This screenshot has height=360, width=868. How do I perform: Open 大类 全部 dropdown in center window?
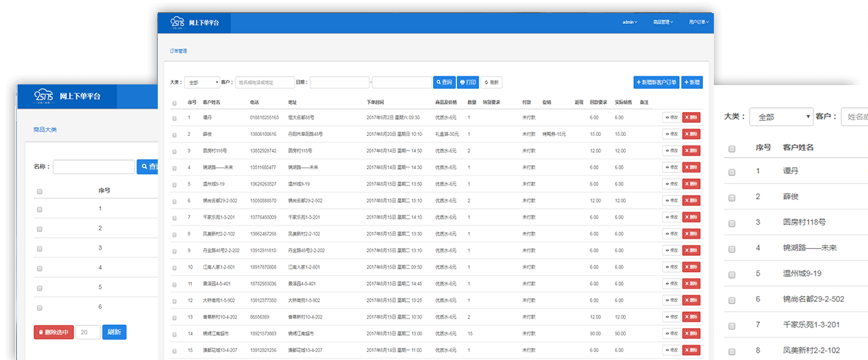[202, 82]
